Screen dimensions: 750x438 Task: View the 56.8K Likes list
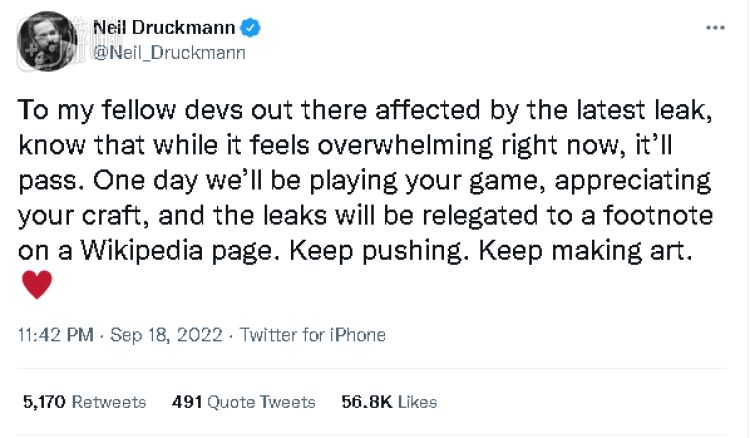(389, 402)
